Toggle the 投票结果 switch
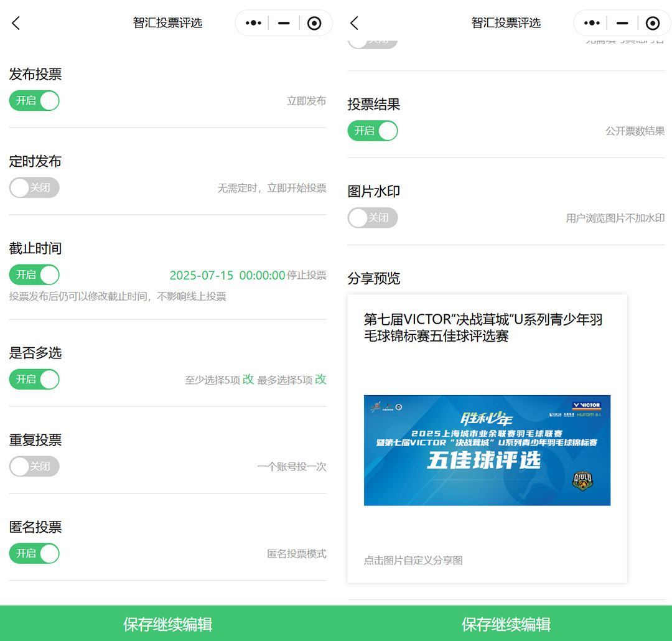 tap(373, 130)
